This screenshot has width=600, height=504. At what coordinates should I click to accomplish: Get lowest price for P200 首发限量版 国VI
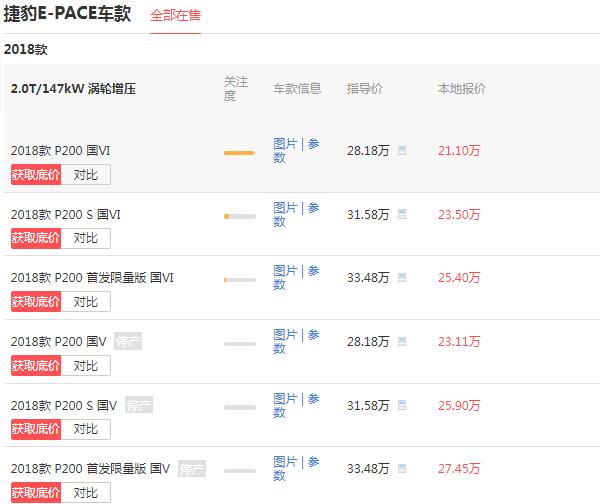[x=36, y=302]
